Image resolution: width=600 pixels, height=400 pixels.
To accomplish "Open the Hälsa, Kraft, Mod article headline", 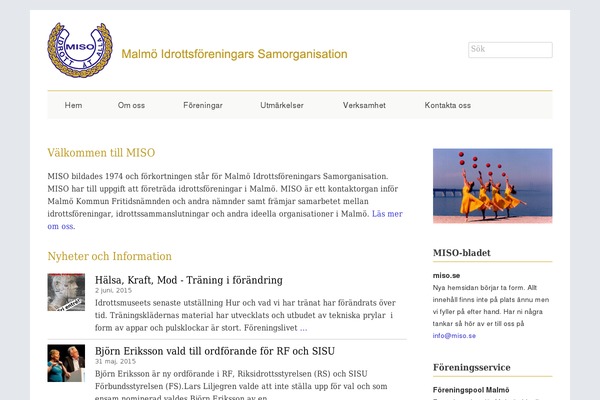I will [x=189, y=280].
